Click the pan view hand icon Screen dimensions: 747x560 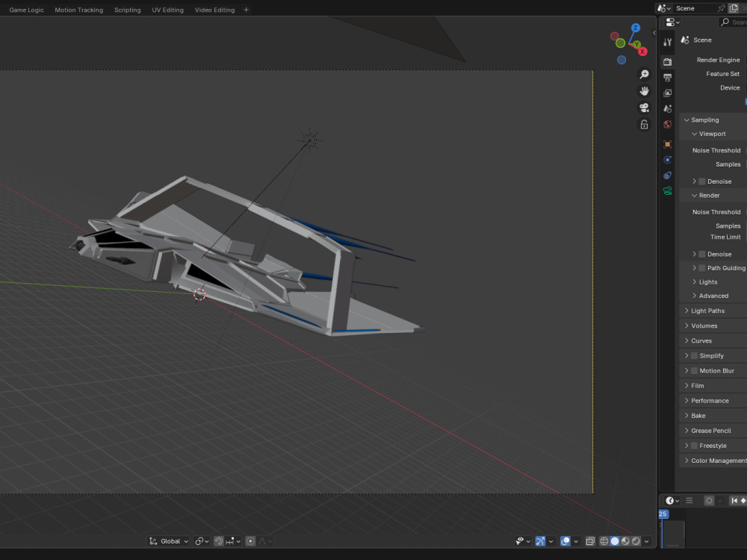[644, 91]
